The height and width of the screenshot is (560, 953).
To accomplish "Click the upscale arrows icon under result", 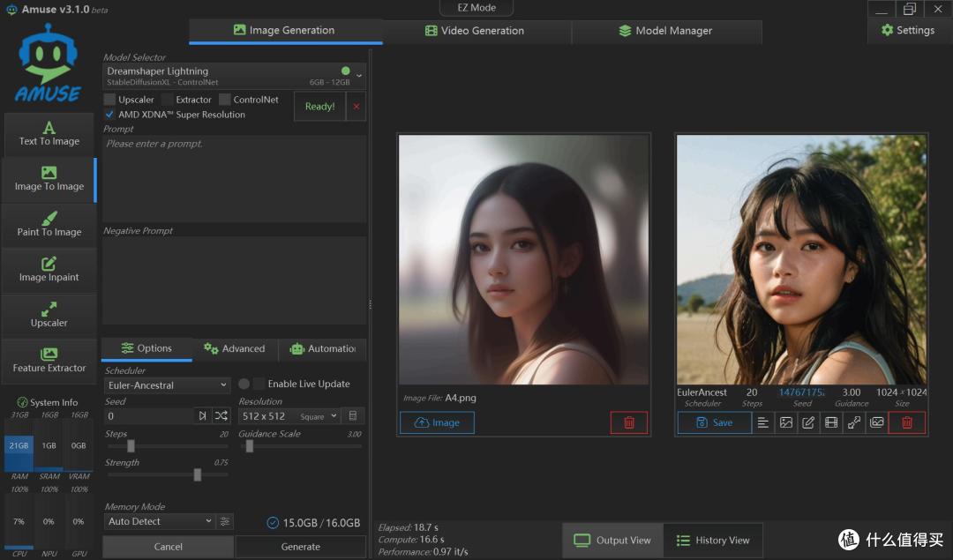I will click(x=854, y=422).
